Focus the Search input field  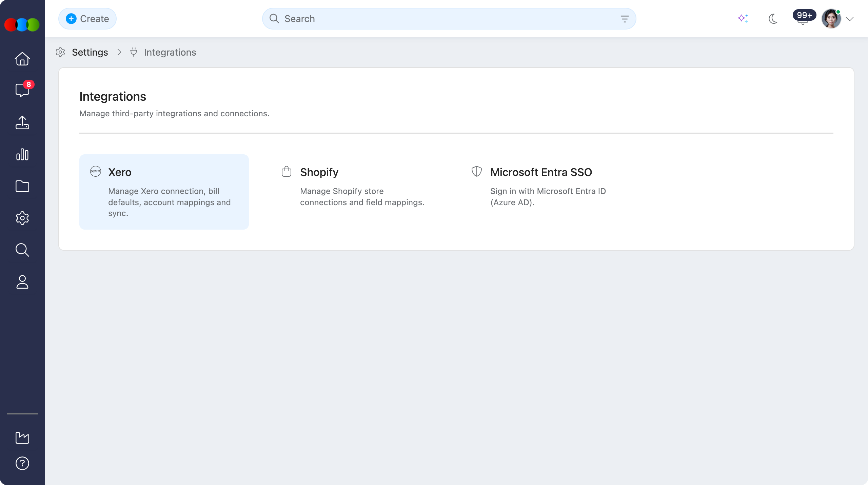(449, 19)
